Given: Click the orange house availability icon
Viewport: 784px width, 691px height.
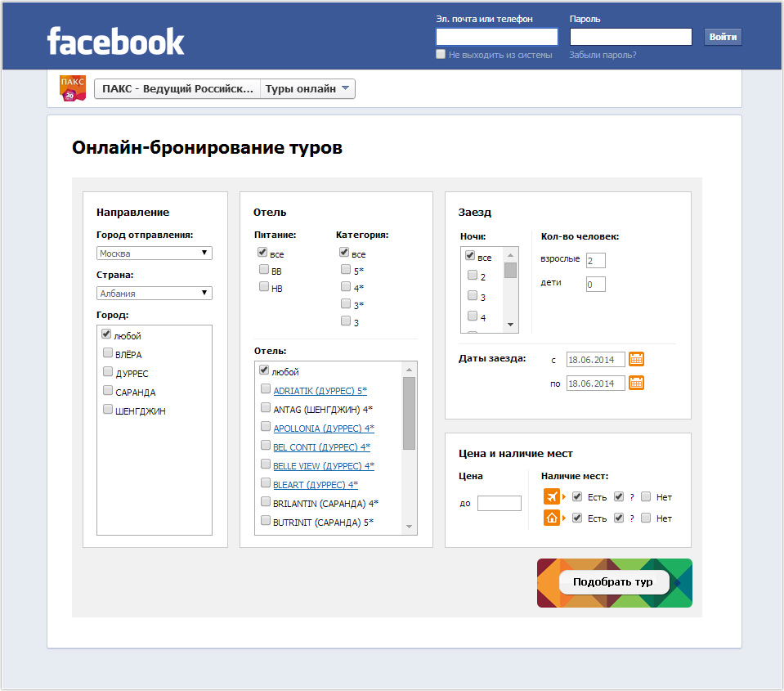Looking at the screenshot, I should (x=552, y=518).
